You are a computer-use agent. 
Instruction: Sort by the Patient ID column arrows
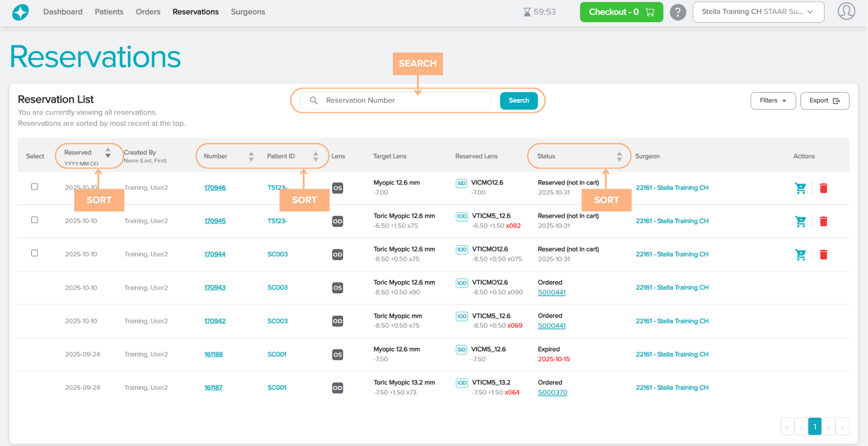point(316,157)
